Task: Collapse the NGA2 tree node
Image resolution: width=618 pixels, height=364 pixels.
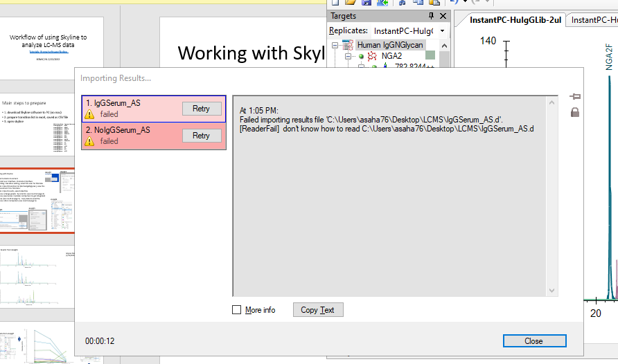Action: pyautogui.click(x=349, y=56)
